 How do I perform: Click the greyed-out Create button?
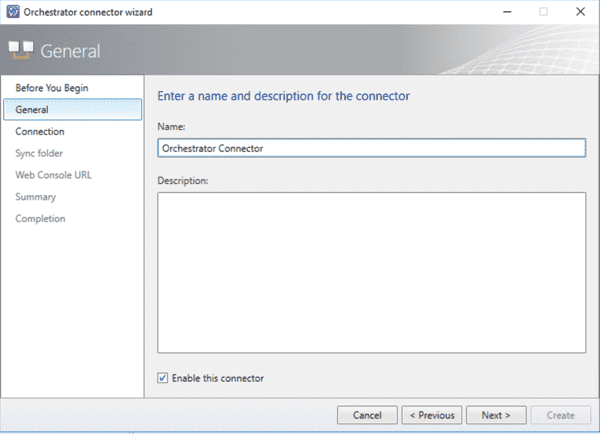pos(561,415)
